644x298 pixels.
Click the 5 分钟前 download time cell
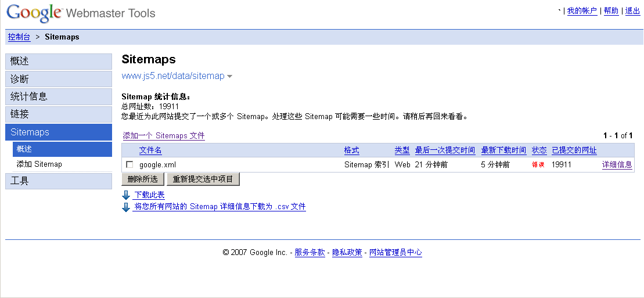point(495,165)
